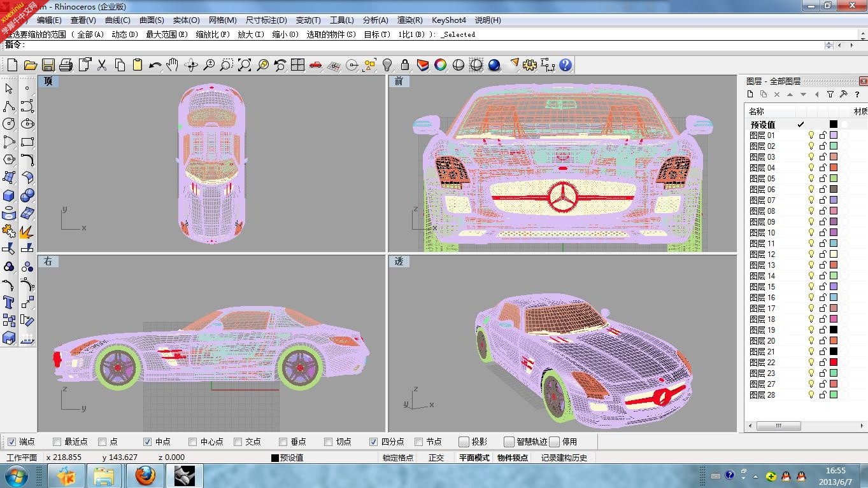The image size is (868, 488).
Task: Toggle 物件锁点 in status bar
Action: [513, 457]
